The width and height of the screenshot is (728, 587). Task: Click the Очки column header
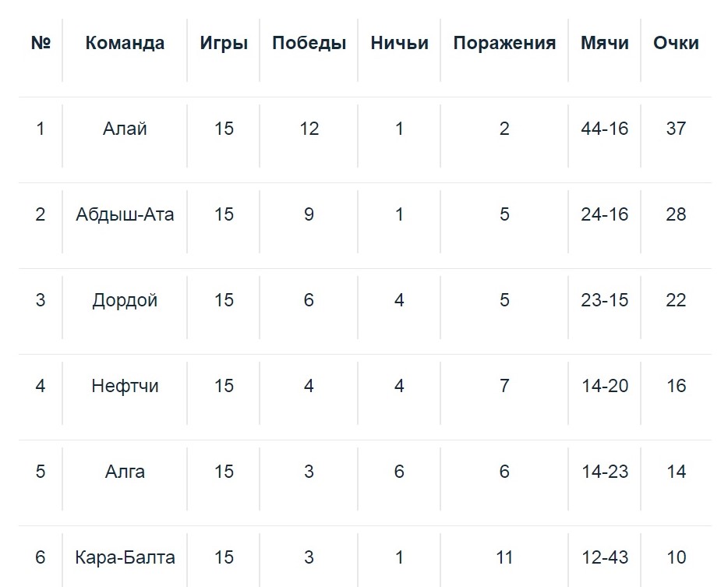[676, 43]
